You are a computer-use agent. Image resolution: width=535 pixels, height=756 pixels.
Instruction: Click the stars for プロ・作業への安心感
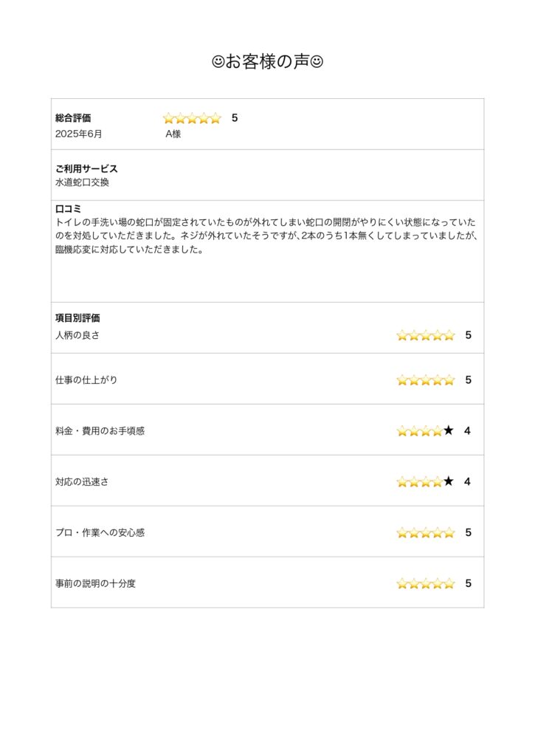(425, 532)
